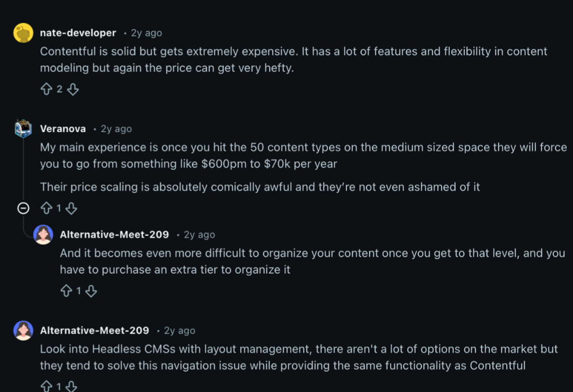Click avatar on the nested reply
This screenshot has width=573, height=392.
click(x=43, y=235)
